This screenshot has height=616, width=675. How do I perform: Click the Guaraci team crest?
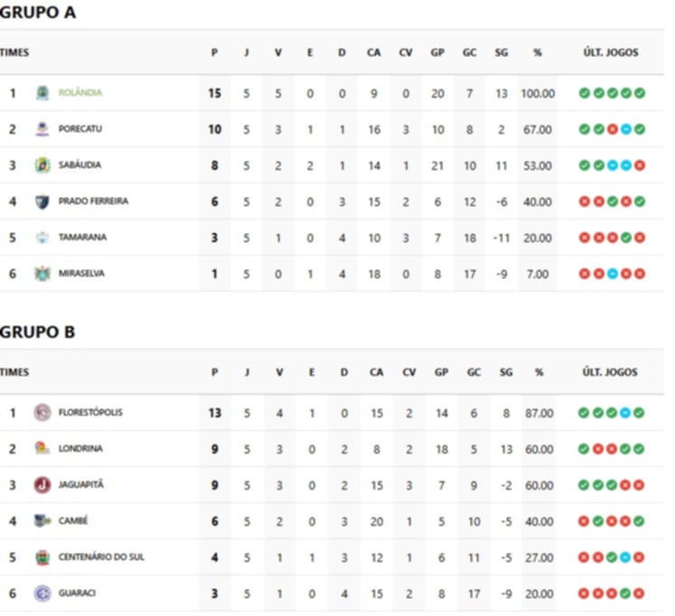42,593
